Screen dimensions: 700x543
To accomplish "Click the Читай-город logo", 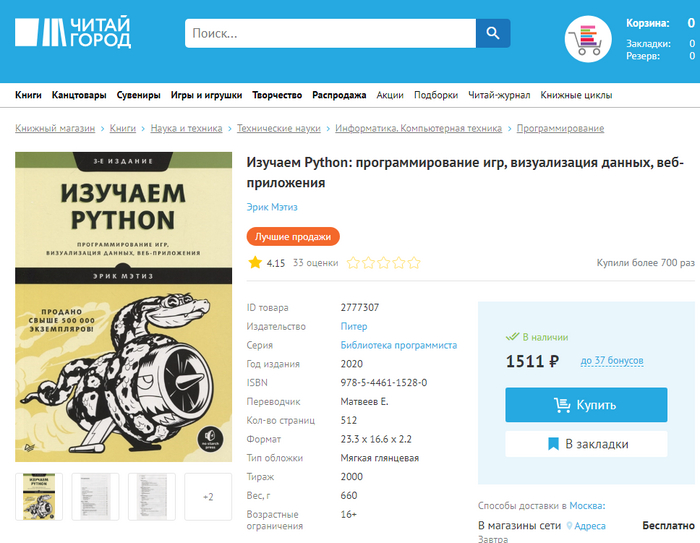I will 73,32.
